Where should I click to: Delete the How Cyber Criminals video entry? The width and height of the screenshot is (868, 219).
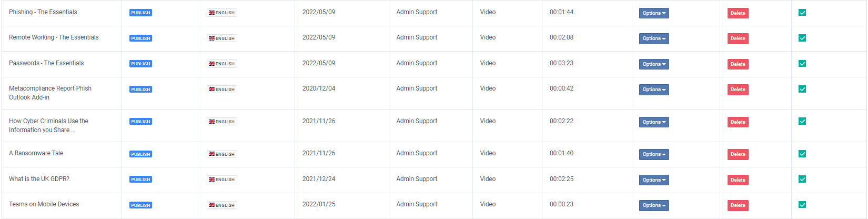[x=738, y=122]
